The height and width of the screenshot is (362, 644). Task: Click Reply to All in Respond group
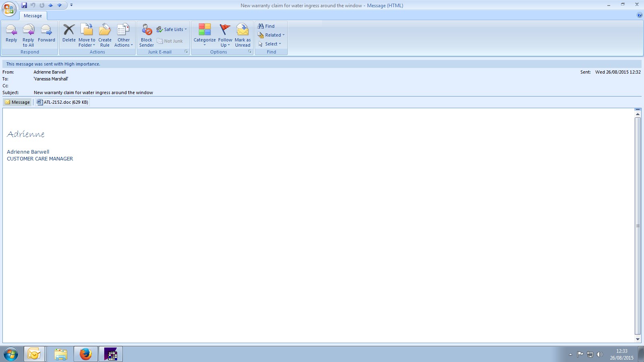coord(28,34)
